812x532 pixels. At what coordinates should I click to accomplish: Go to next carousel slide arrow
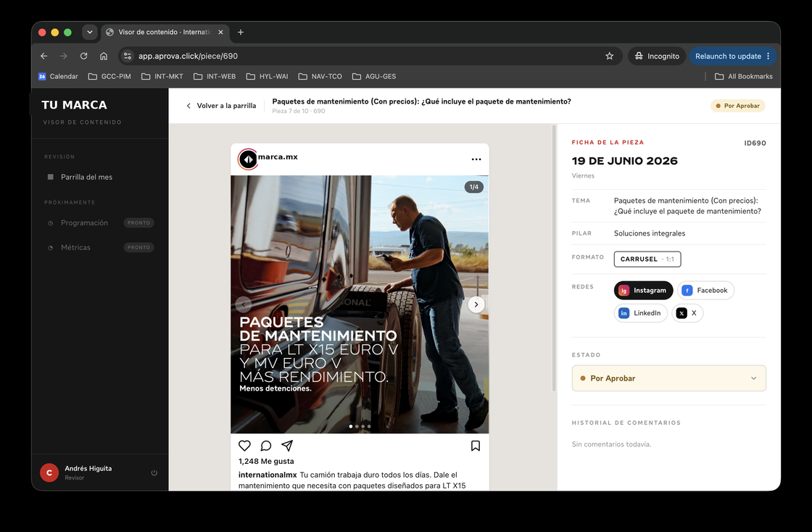(x=476, y=304)
